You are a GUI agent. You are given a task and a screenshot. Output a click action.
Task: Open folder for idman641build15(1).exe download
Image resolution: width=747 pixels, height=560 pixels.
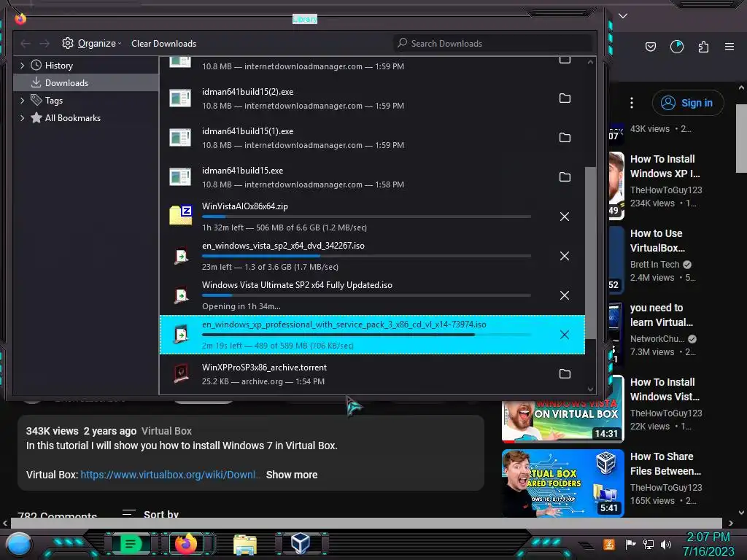[565, 138]
